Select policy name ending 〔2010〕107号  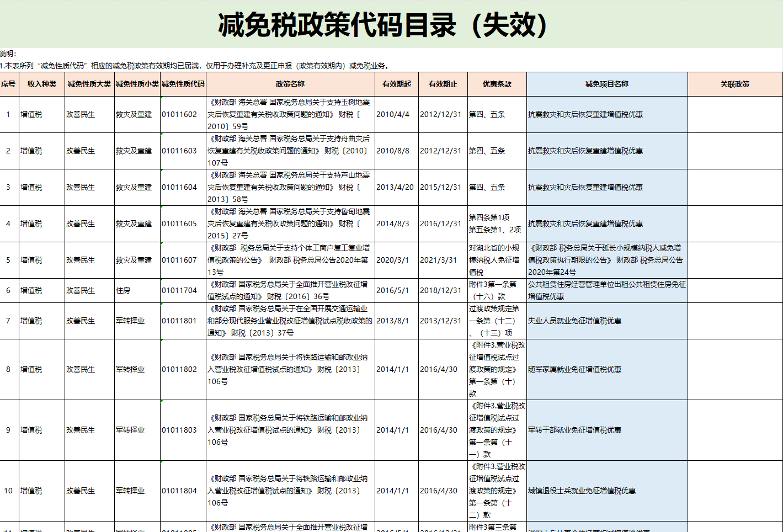tap(290, 151)
